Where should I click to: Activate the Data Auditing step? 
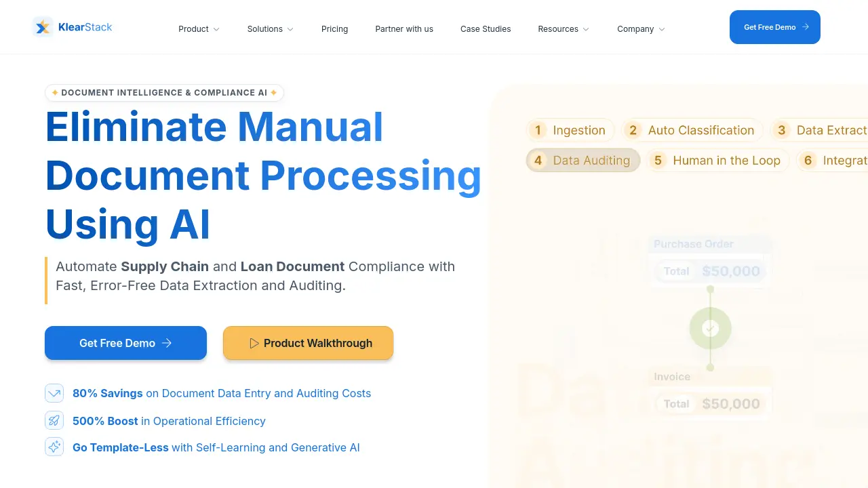583,160
